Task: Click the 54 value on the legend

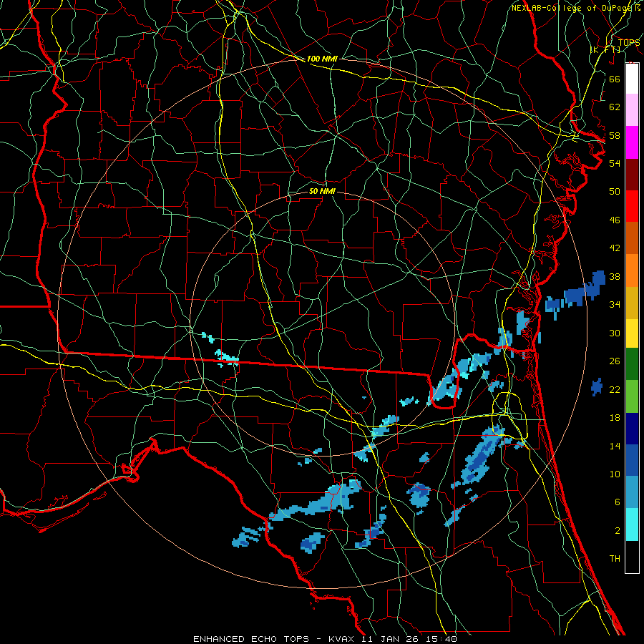Action: click(615, 163)
